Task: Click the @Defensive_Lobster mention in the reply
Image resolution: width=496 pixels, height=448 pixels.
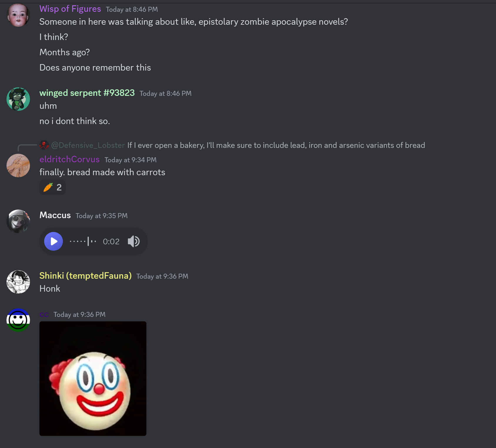Action: tap(88, 145)
